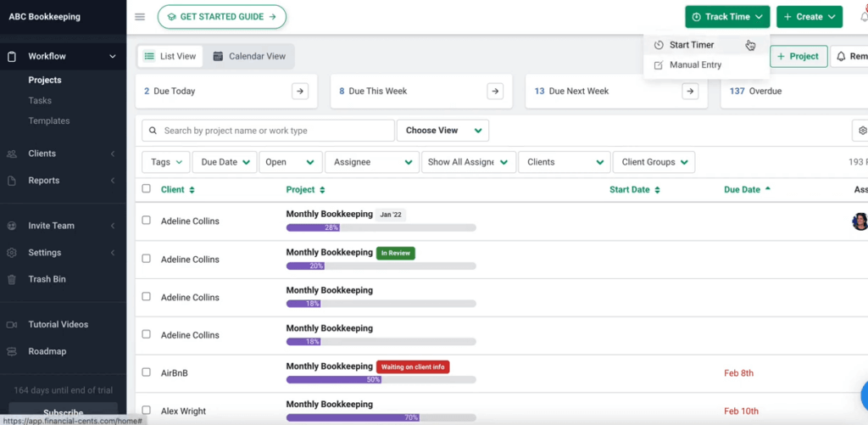868x425 pixels.
Task: Switch to the Calendar View tab
Action: click(x=249, y=57)
